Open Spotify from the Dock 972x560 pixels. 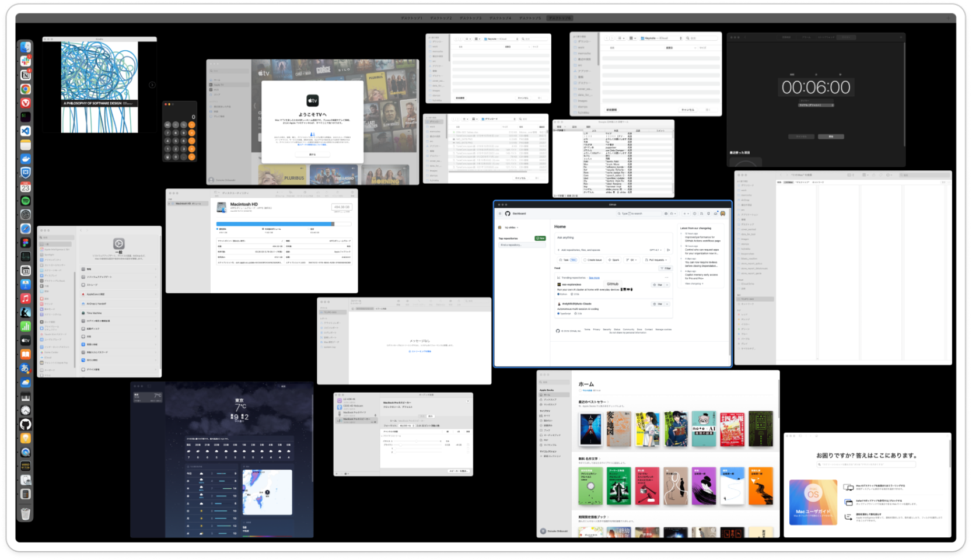pyautogui.click(x=26, y=201)
